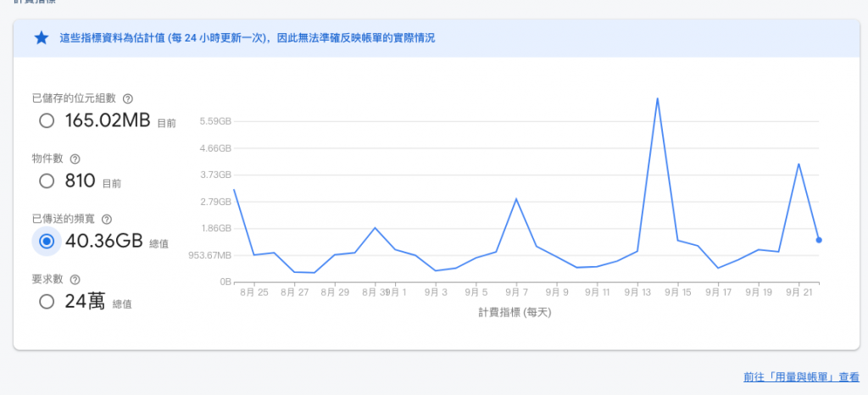Select the 物件數 radio button
This screenshot has height=395, width=868.
tap(47, 181)
